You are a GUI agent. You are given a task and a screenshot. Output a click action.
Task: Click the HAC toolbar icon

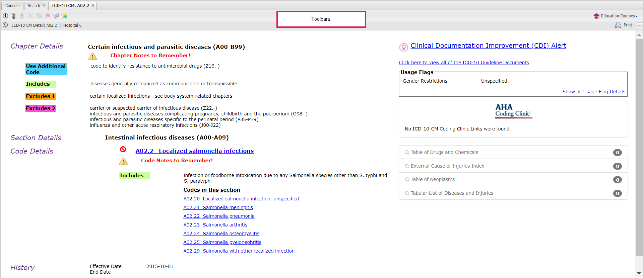point(30,16)
